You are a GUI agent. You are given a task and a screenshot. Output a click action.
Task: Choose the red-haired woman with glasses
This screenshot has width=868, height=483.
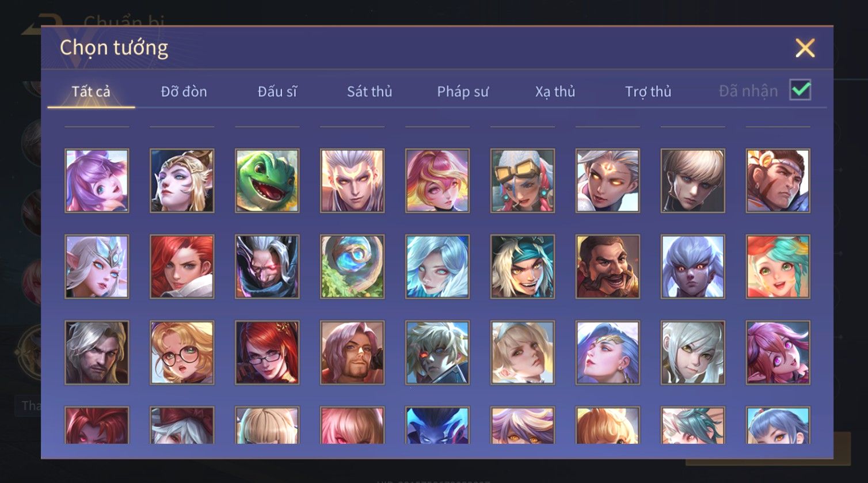click(x=267, y=352)
